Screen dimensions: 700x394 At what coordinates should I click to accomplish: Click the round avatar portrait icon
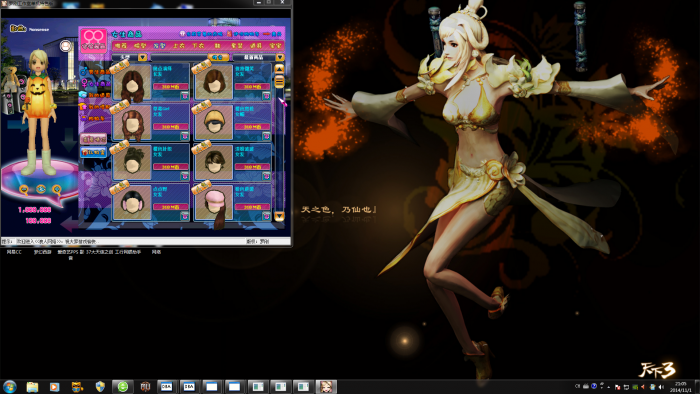coord(66,46)
